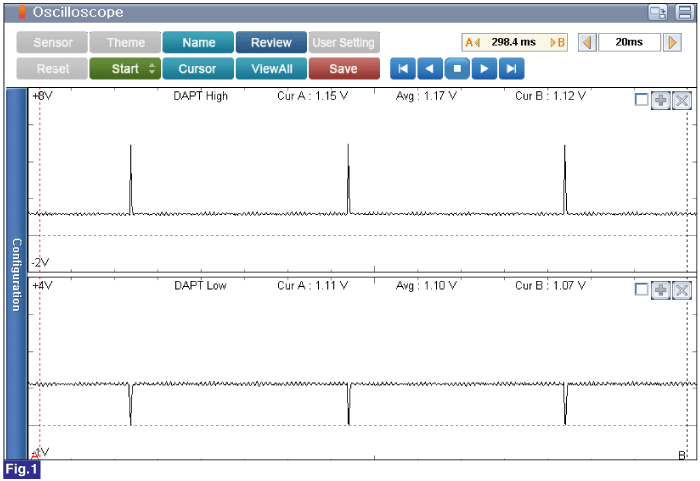Click the Reset button

[52, 69]
